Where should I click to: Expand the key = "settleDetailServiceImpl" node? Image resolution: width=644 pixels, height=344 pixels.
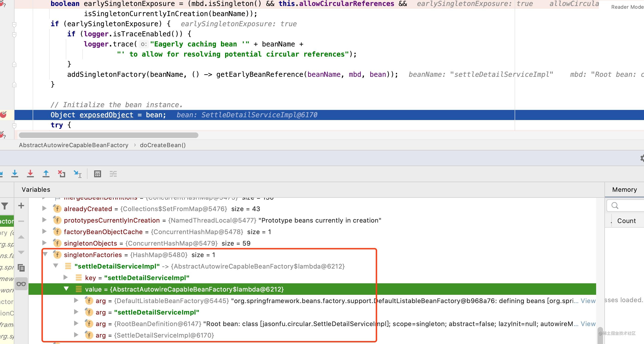click(x=66, y=277)
